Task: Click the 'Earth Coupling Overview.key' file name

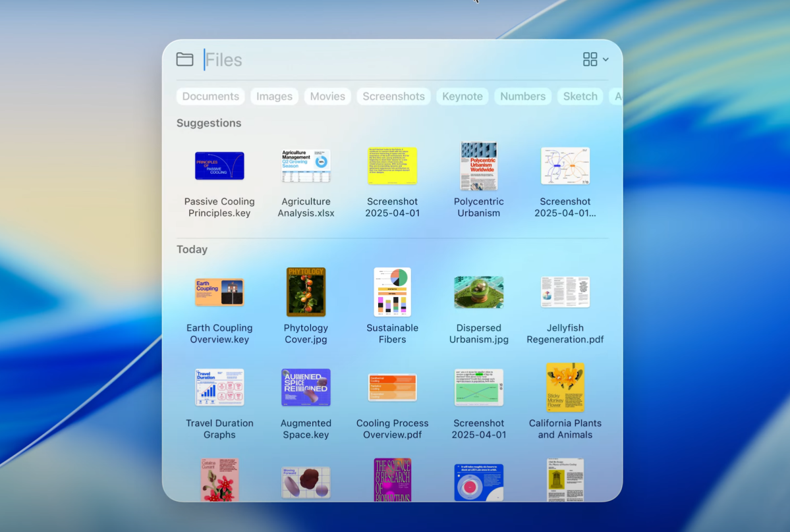Action: 219,334
